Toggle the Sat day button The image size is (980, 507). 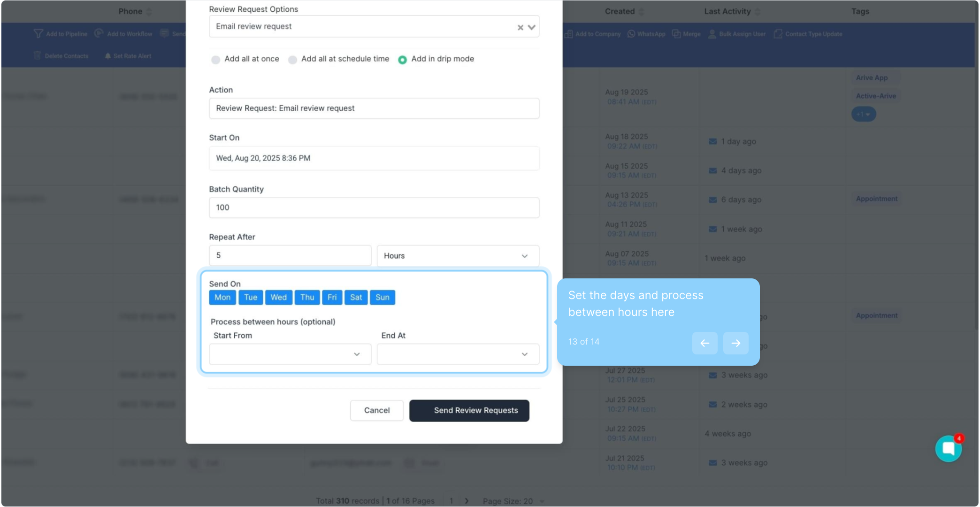[x=356, y=297]
